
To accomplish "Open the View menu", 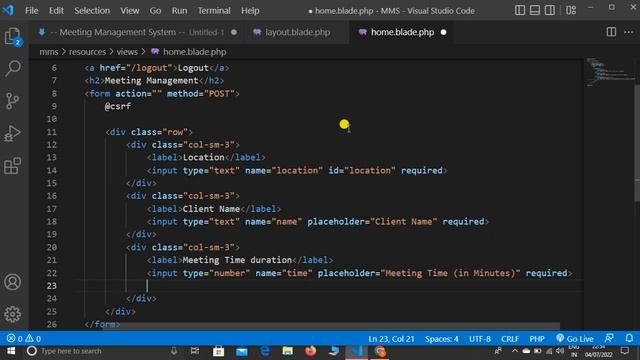I will pyautogui.click(x=129, y=11).
